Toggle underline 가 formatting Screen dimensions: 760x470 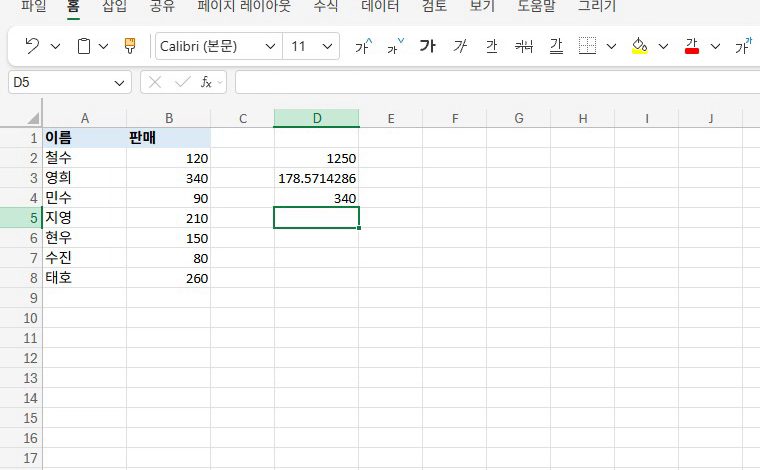point(492,46)
